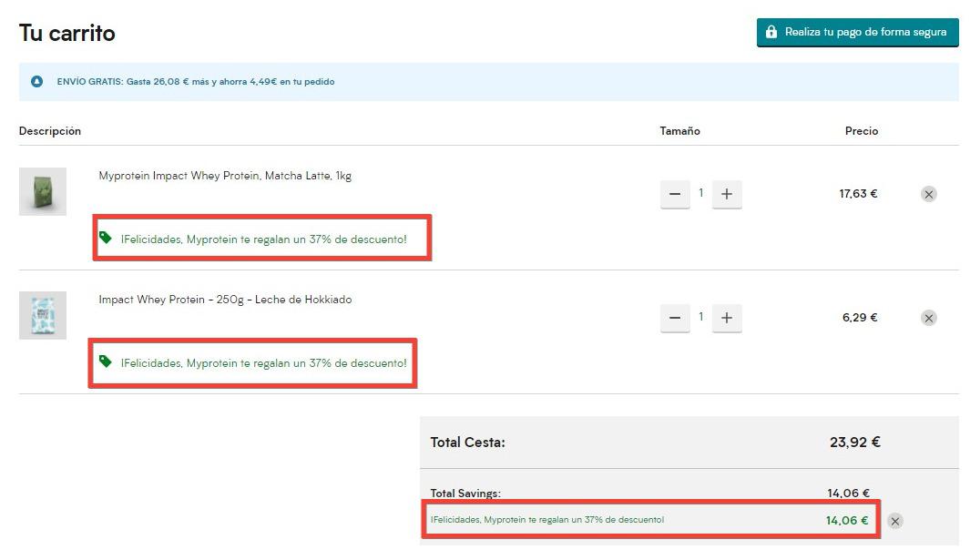
Task: Decrease quantity of Matcha Latte whey protein
Action: click(x=675, y=194)
